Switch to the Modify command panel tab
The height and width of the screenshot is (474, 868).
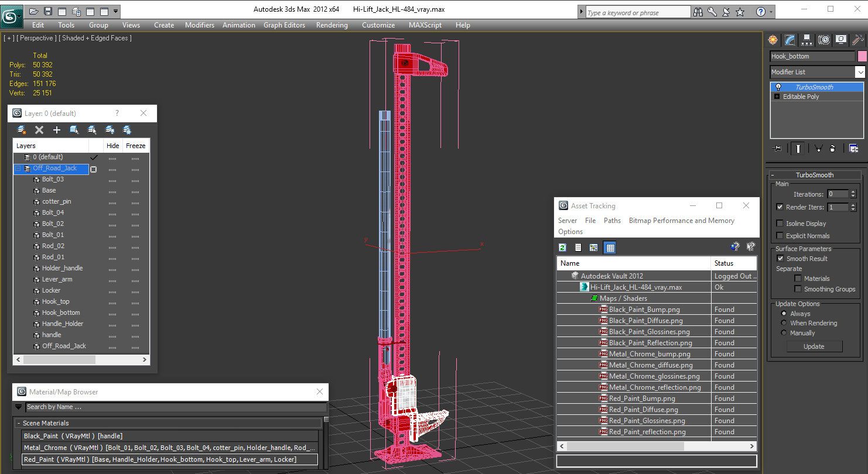[x=790, y=40]
